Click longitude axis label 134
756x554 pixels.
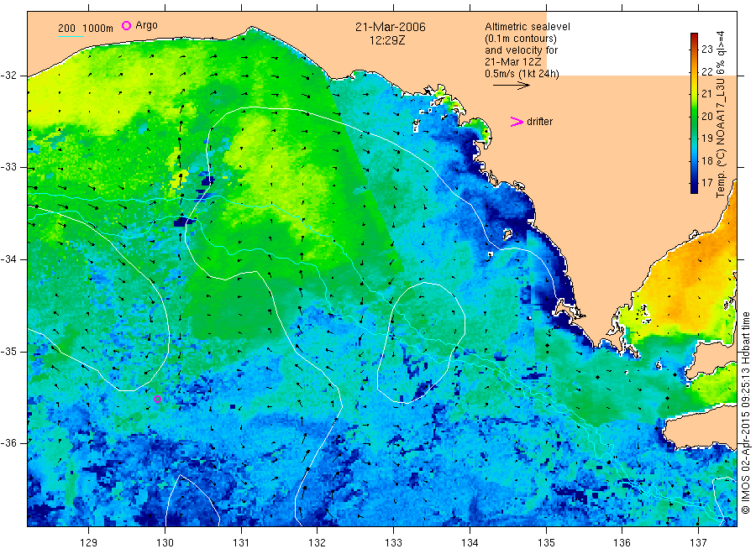click(470, 543)
